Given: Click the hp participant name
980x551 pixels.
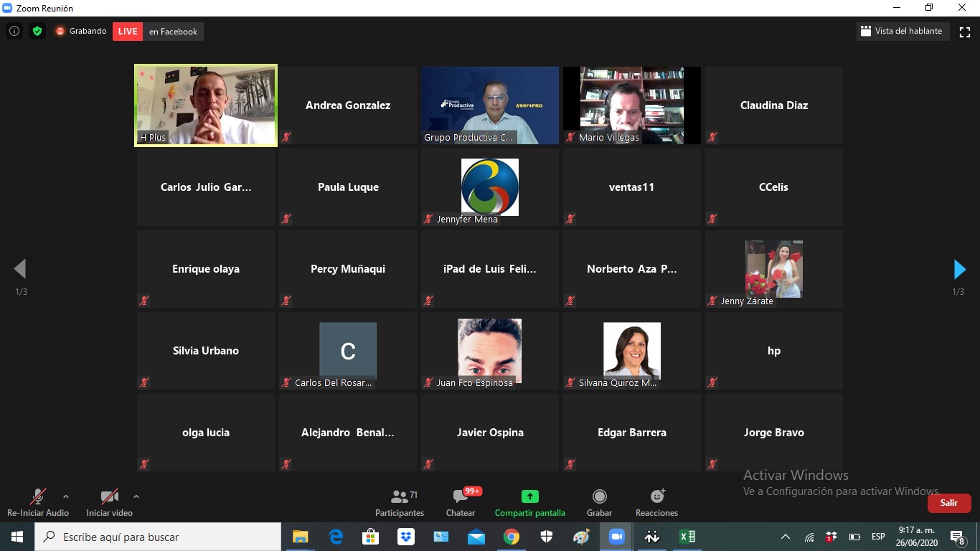Looking at the screenshot, I should click(774, 351).
